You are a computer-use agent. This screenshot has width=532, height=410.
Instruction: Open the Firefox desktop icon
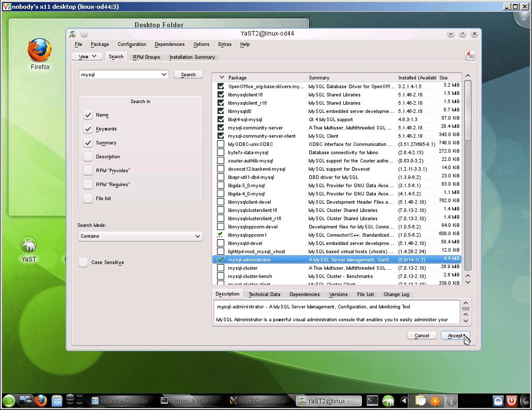40,54
